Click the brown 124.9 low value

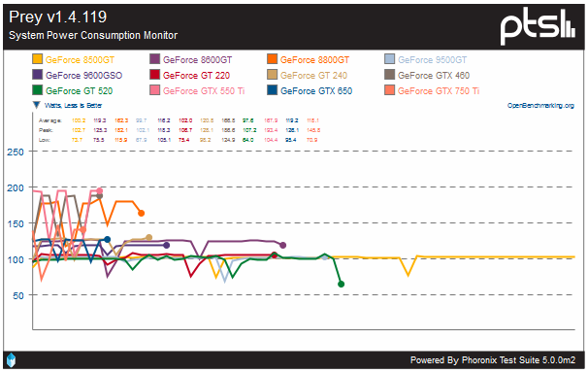[228, 140]
